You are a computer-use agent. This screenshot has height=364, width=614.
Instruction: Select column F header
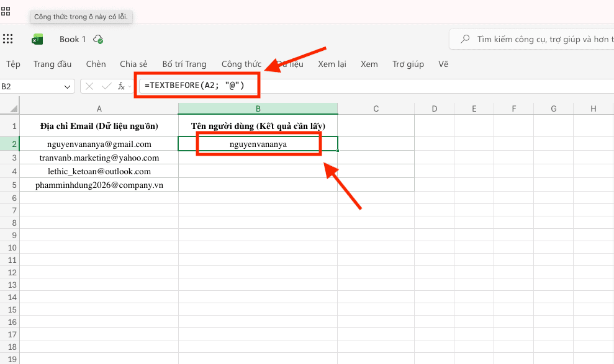[x=514, y=109]
